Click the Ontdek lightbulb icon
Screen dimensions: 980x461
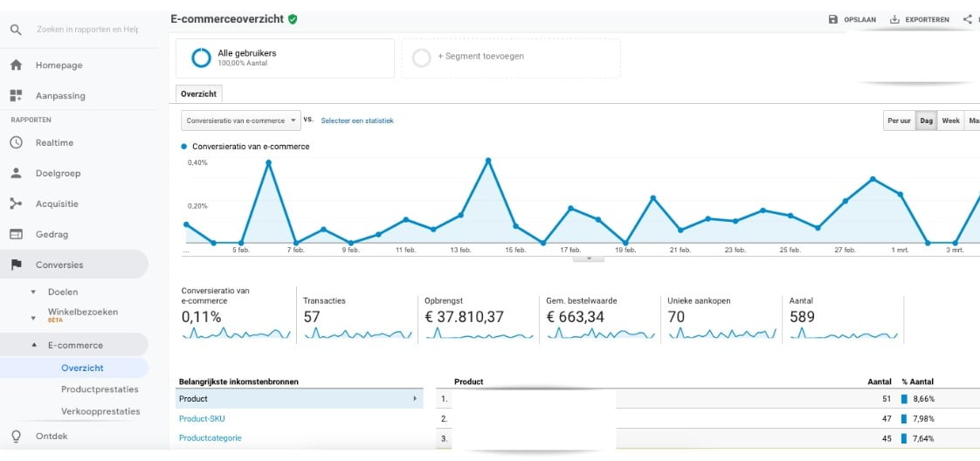(17, 436)
